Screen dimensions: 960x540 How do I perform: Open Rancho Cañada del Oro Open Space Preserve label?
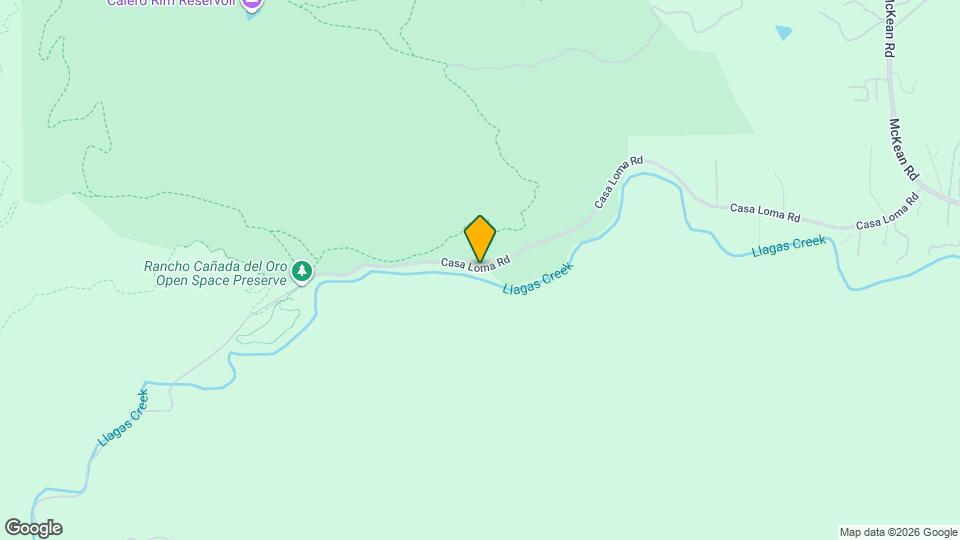pos(216,274)
